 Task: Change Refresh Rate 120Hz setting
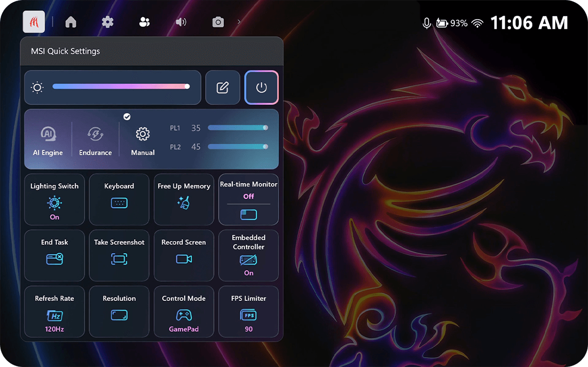(x=54, y=312)
